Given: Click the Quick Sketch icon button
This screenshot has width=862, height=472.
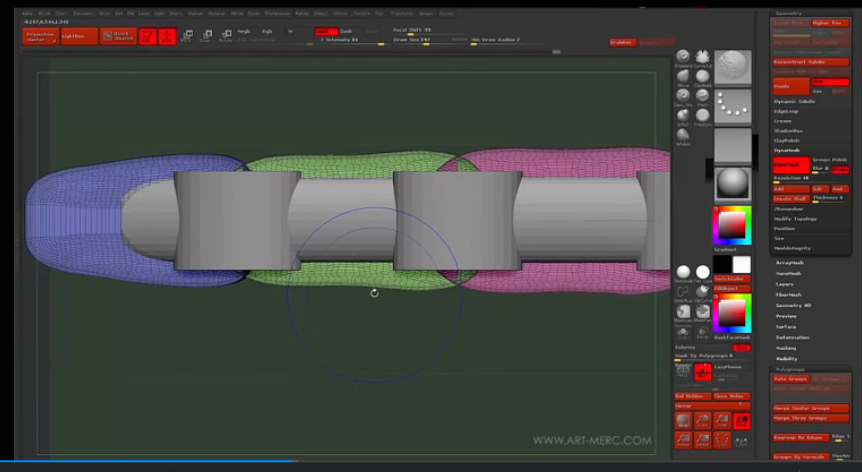Looking at the screenshot, I should (x=118, y=36).
